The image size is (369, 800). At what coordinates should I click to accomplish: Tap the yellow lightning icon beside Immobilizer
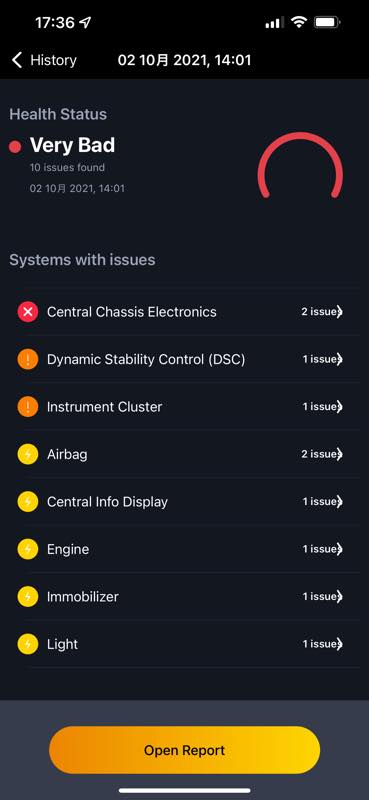[x=28, y=596]
